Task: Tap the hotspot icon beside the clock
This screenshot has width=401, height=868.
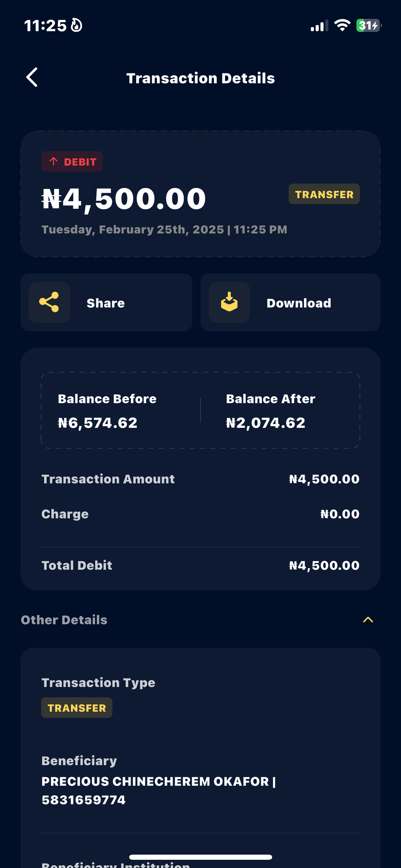Action: tap(76, 25)
